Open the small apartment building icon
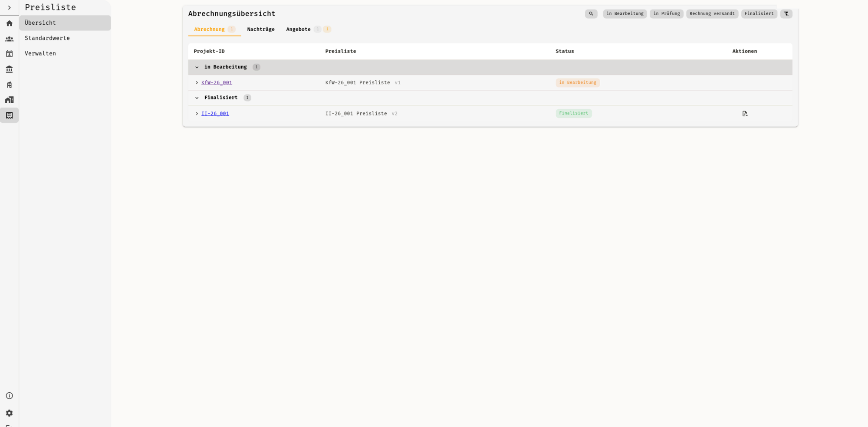 [x=9, y=85]
